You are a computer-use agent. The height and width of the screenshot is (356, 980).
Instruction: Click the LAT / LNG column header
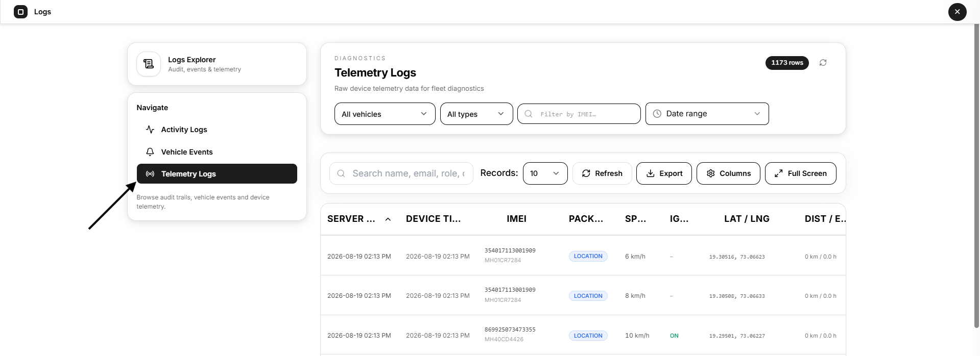747,219
